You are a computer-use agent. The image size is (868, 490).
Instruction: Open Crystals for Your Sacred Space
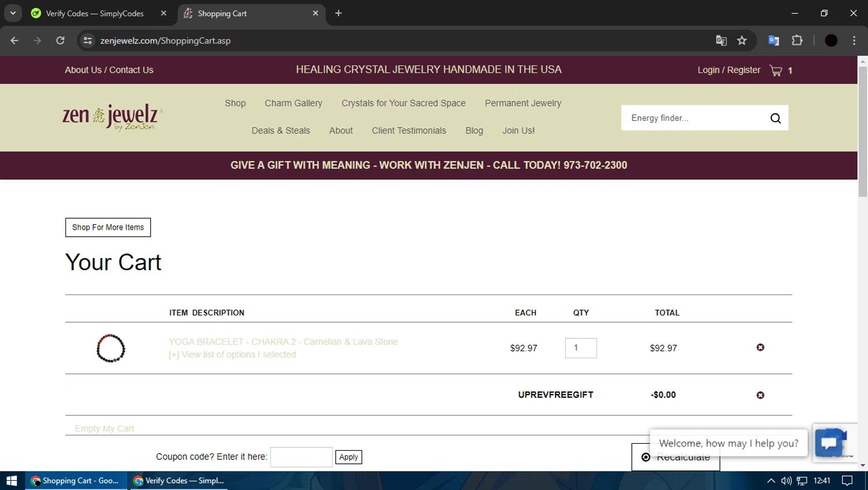tap(403, 103)
